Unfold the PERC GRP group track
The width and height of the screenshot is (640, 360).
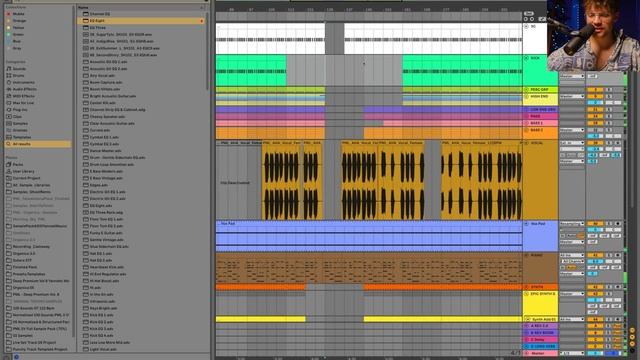[527, 89]
